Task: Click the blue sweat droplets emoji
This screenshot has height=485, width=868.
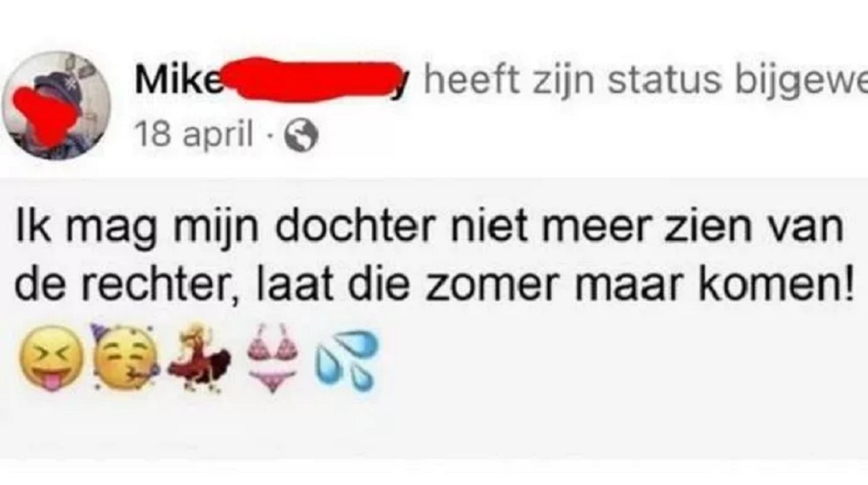Action: 346,359
